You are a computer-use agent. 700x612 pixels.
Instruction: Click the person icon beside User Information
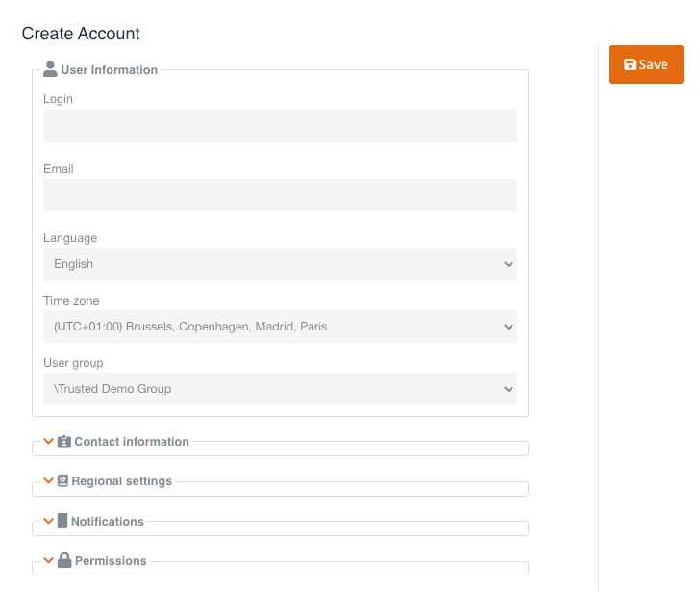pyautogui.click(x=50, y=69)
